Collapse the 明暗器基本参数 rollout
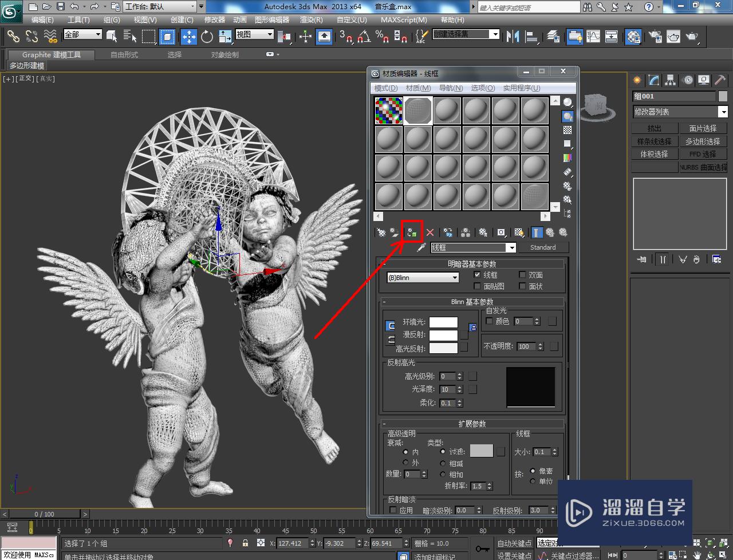The width and height of the screenshot is (733, 560). (x=472, y=264)
